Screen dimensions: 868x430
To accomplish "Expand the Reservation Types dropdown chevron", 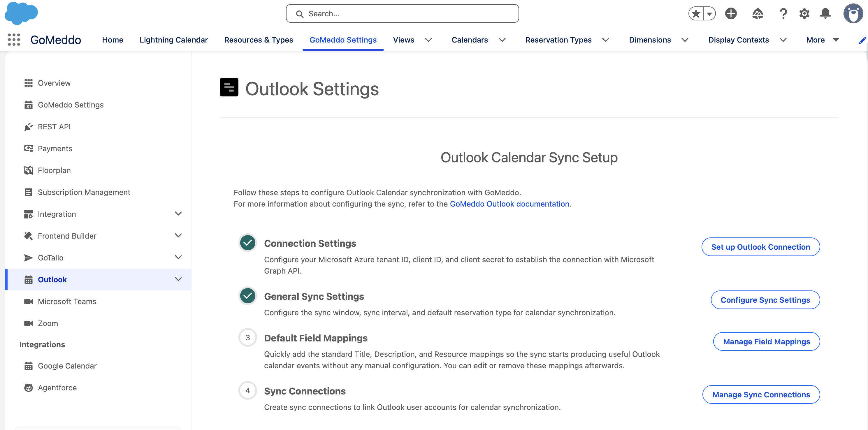I will point(605,40).
